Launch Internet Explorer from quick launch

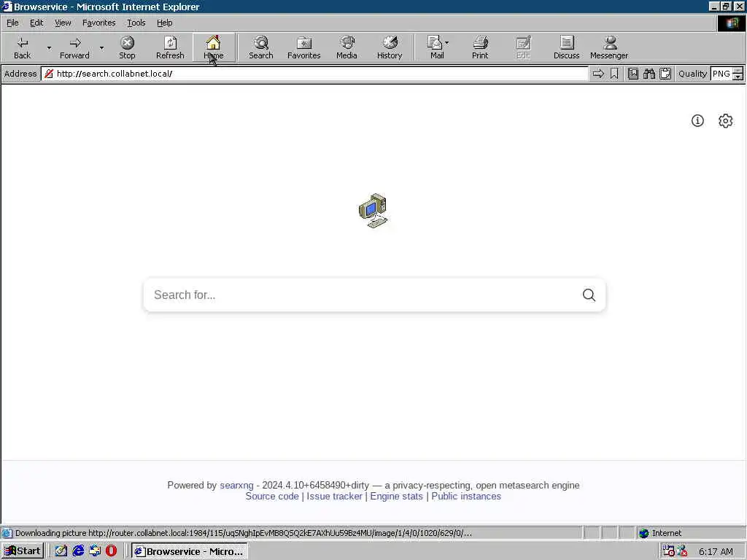click(78, 551)
